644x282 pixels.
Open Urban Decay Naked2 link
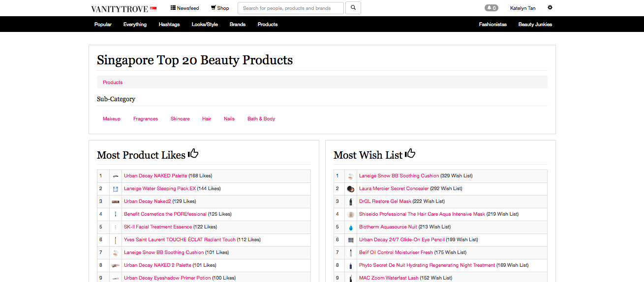tap(148, 201)
